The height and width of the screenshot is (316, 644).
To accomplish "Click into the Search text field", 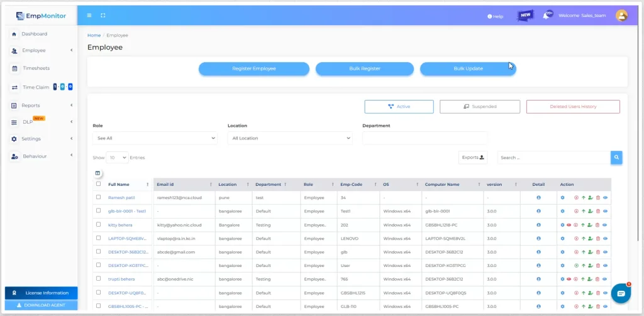I will 553,158.
